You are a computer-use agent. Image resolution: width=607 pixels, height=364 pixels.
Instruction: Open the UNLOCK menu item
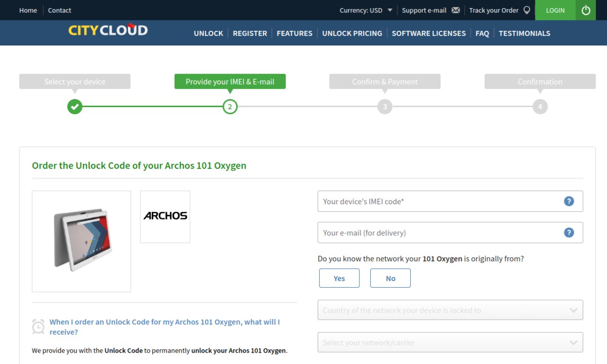point(208,33)
